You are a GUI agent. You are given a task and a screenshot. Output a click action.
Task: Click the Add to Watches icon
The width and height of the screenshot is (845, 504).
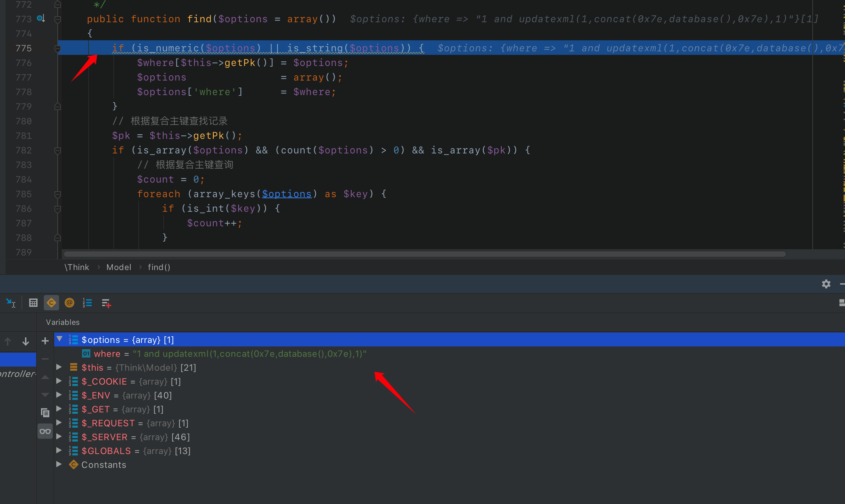pyautogui.click(x=106, y=303)
